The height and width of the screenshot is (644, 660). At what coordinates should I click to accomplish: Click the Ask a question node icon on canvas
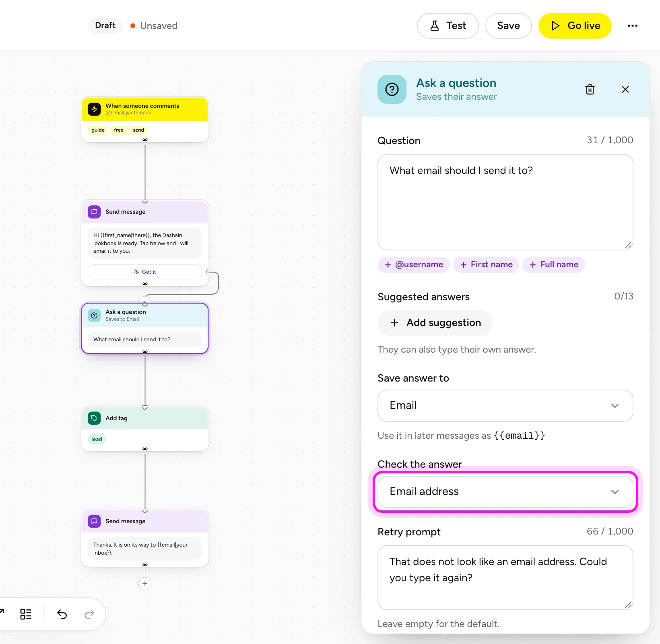point(94,316)
